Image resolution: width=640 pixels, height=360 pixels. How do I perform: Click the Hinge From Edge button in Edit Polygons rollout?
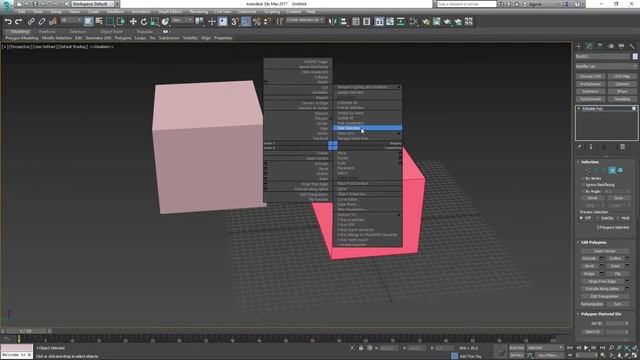[x=602, y=282]
